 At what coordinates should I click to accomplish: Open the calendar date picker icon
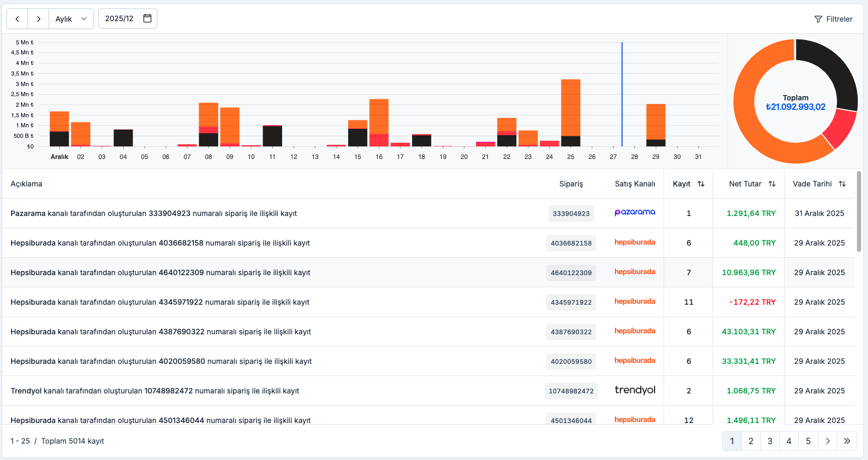(x=147, y=18)
